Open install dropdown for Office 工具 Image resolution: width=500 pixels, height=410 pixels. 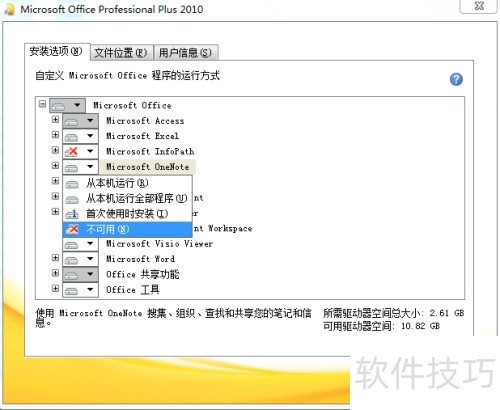pyautogui.click(x=80, y=290)
